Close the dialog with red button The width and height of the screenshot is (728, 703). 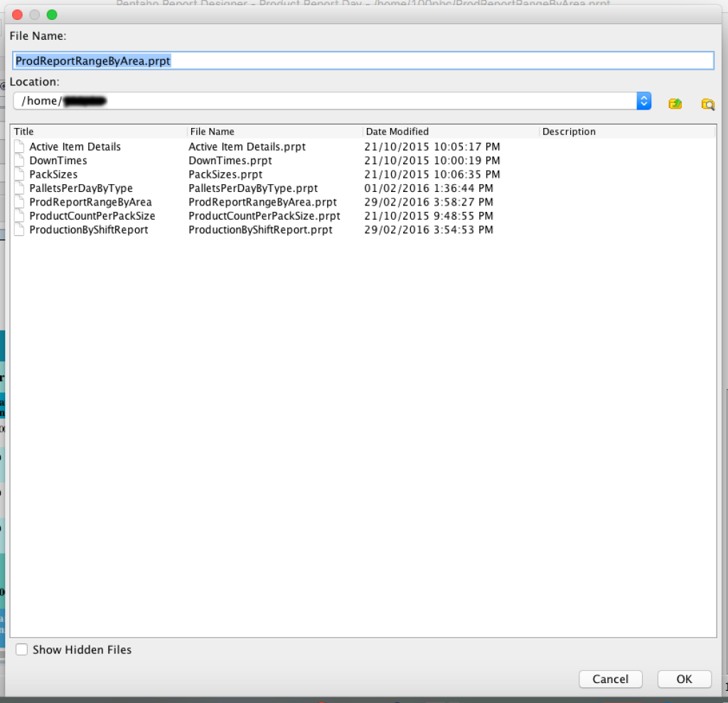(x=17, y=15)
